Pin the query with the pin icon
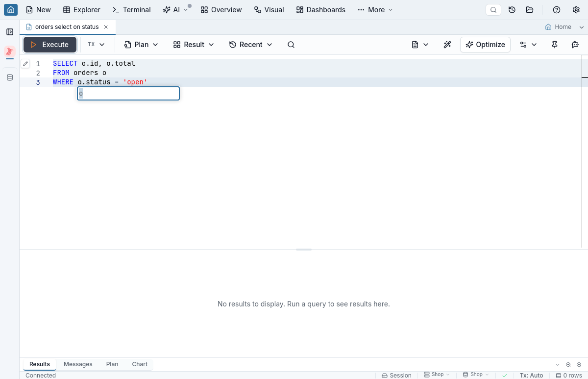588x379 pixels. 555,45
